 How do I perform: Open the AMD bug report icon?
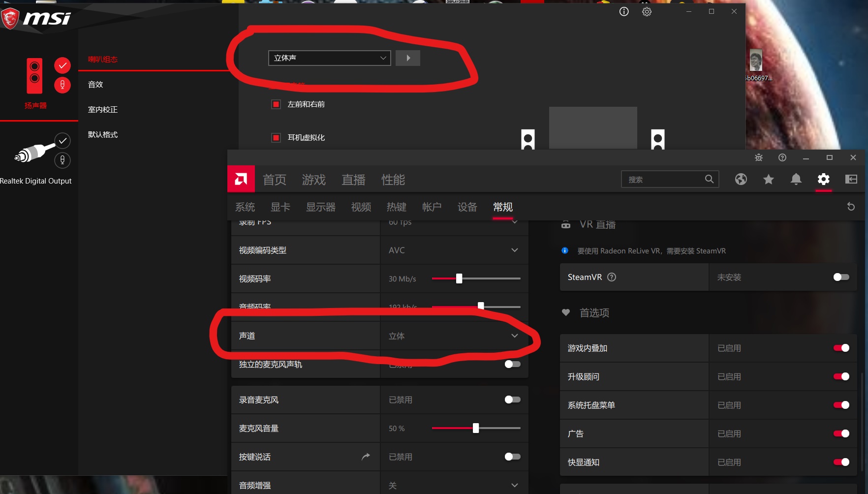click(759, 157)
